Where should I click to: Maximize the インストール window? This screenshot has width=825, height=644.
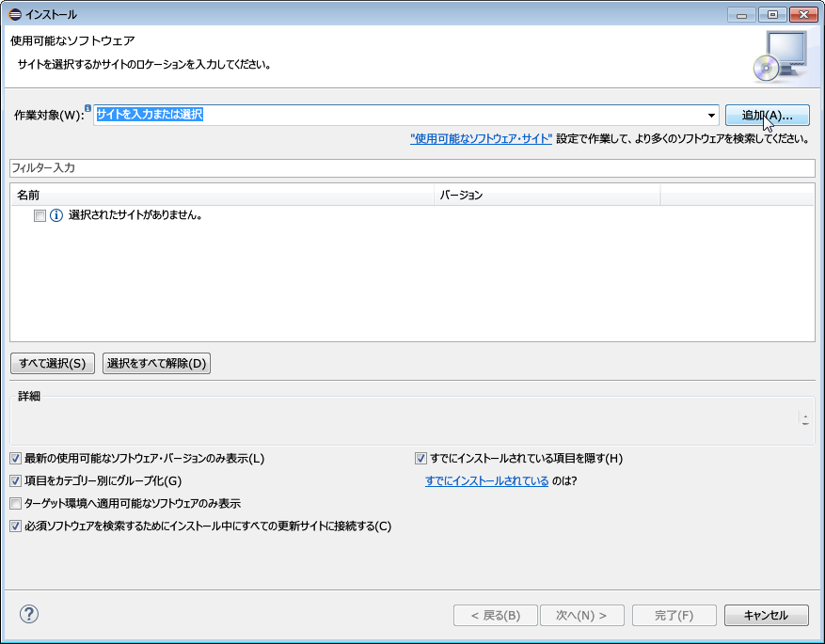(x=773, y=15)
